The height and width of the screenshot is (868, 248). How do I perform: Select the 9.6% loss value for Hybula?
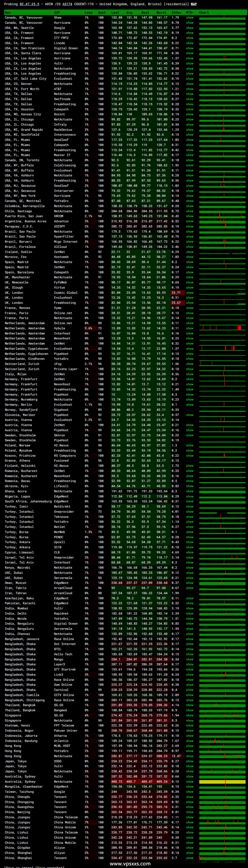pos(88,328)
